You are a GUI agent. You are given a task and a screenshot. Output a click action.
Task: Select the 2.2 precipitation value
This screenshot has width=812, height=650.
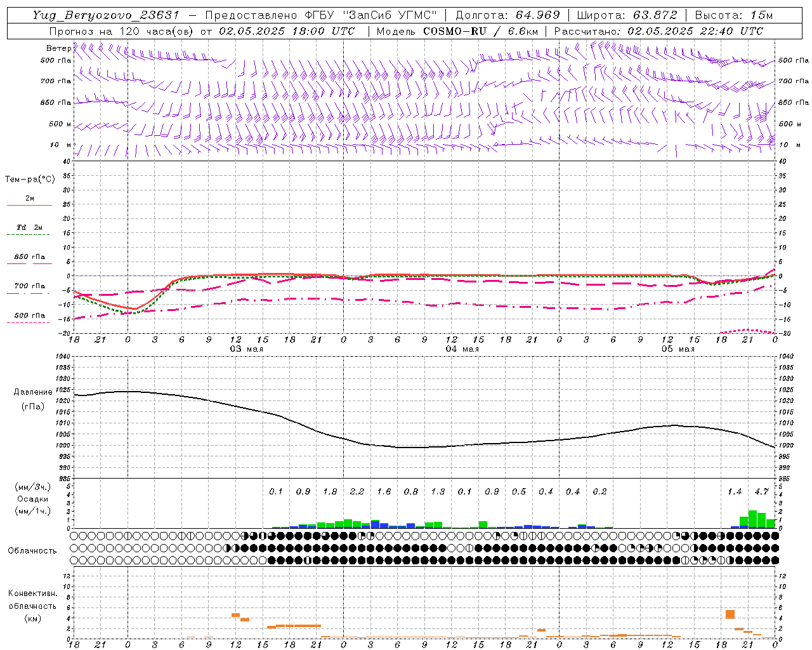click(357, 492)
